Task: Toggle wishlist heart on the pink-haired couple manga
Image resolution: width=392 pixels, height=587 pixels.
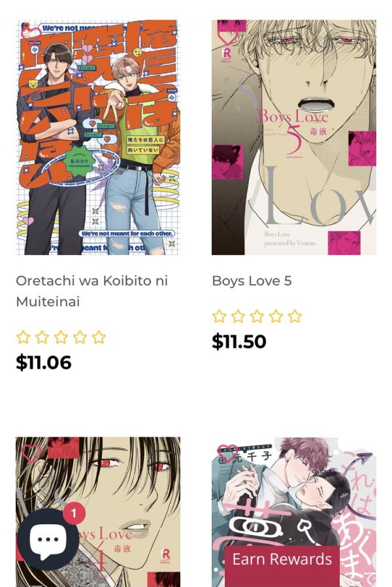Action: click(227, 454)
